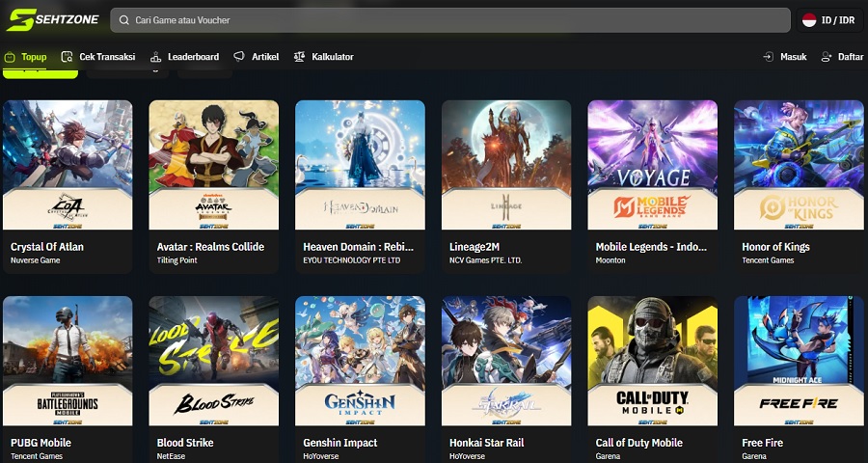Screen dimensions: 868x463
Task: Open the Honor of Kings artwork
Action: pyautogui.click(x=799, y=165)
